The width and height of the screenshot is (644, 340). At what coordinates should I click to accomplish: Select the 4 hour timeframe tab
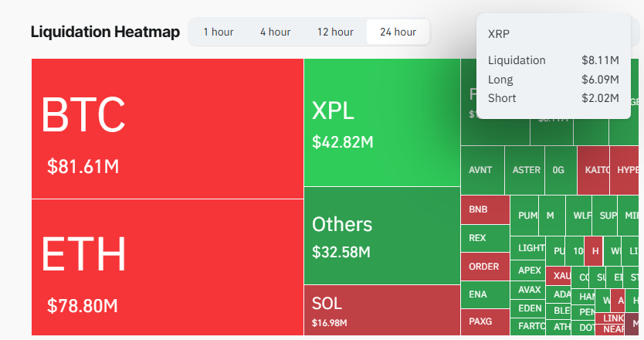(x=275, y=32)
